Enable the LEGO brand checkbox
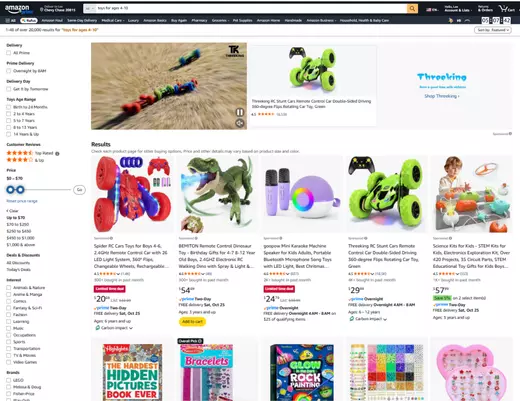520x401 pixels. pos(9,380)
